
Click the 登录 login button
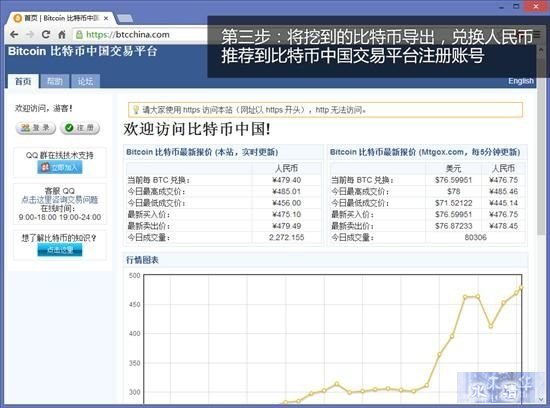click(x=36, y=128)
